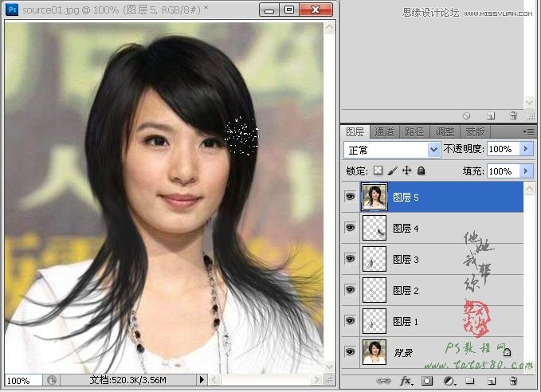The width and height of the screenshot is (541, 392).
Task: Click the upper panel's trash icon
Action: pos(513,116)
